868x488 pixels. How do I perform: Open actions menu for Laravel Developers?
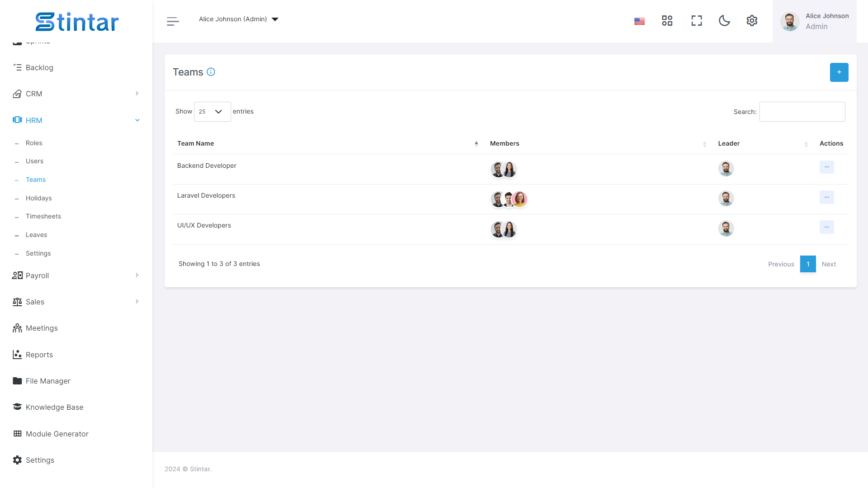pos(826,197)
